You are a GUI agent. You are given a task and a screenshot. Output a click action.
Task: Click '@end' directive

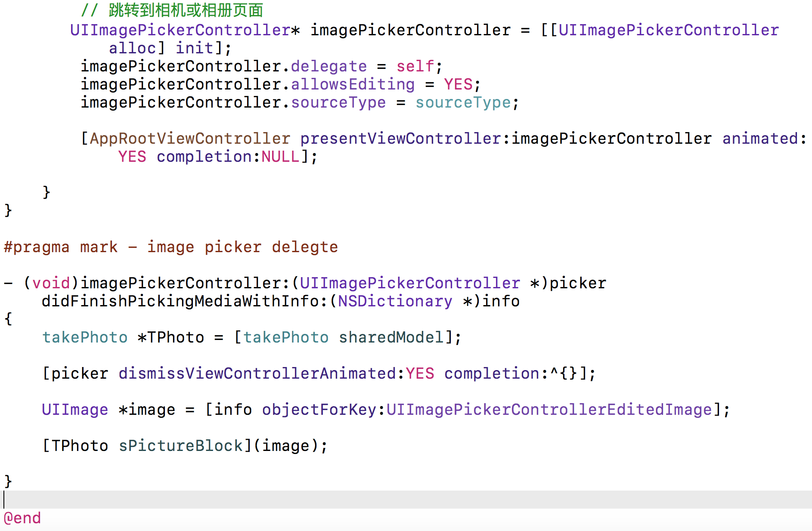tap(22, 518)
